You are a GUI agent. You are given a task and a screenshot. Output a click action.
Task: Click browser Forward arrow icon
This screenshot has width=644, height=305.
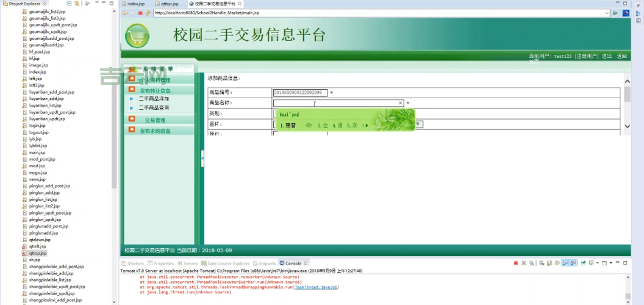tap(132, 13)
